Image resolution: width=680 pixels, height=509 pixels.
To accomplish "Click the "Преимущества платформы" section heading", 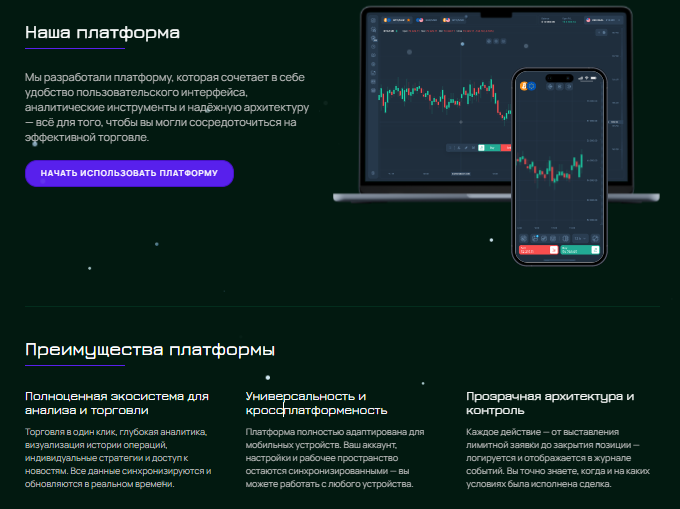I will pos(150,349).
